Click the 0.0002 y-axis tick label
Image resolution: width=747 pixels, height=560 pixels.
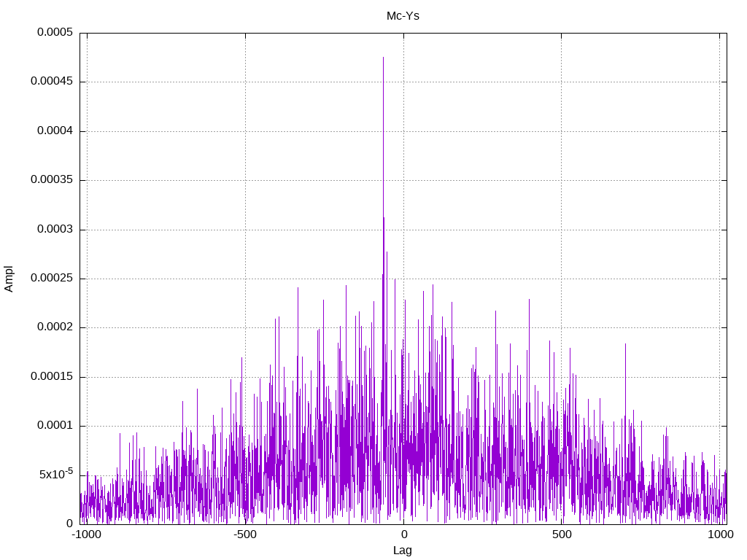(55, 327)
